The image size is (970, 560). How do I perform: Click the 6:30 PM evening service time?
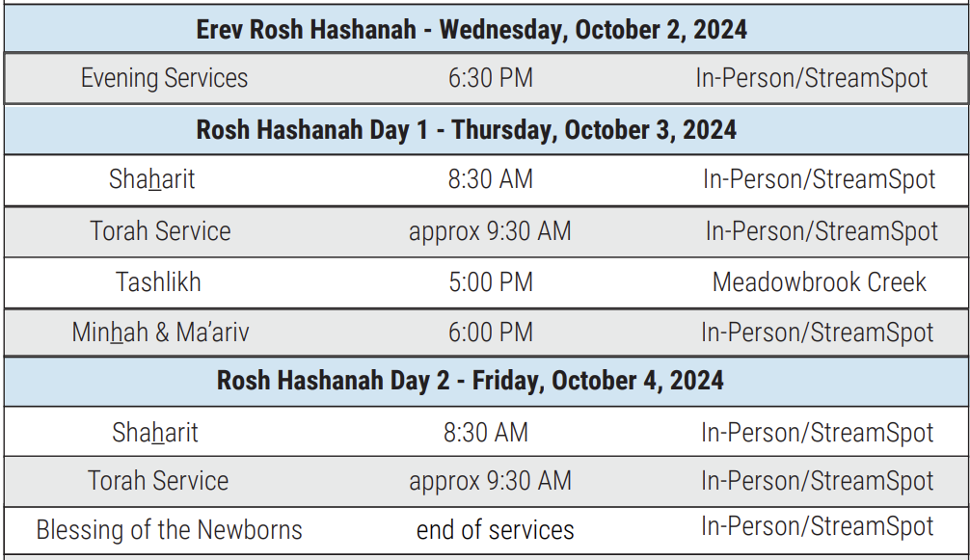491,78
